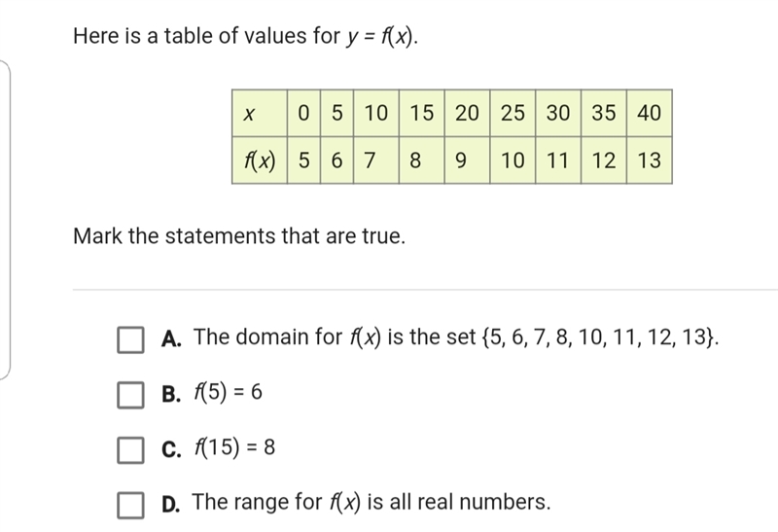Click the table cell with x value 0
This screenshot has height=532, width=778.
tap(303, 113)
